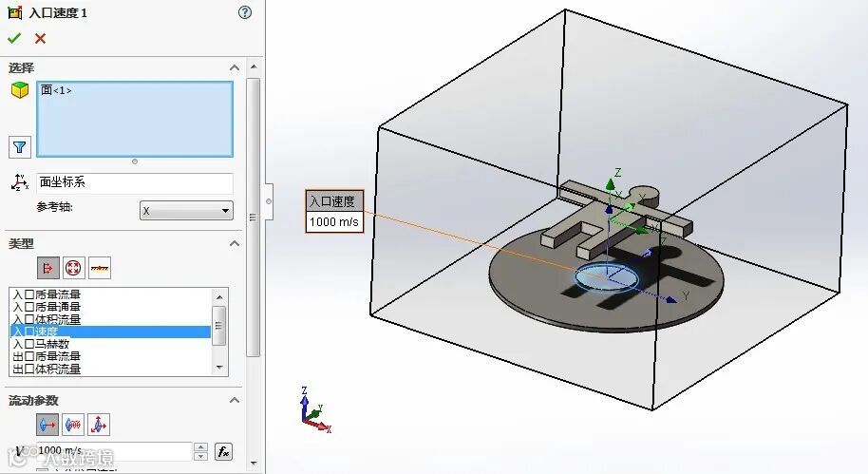Click the inlet velocity feature icon beside title

pyautogui.click(x=15, y=12)
